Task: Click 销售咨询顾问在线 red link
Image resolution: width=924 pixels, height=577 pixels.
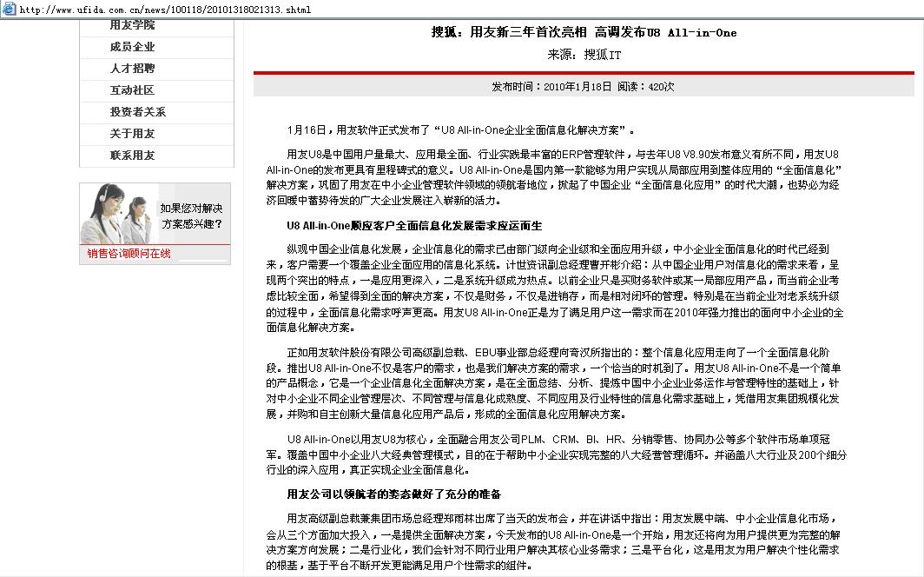Action: pos(129,254)
